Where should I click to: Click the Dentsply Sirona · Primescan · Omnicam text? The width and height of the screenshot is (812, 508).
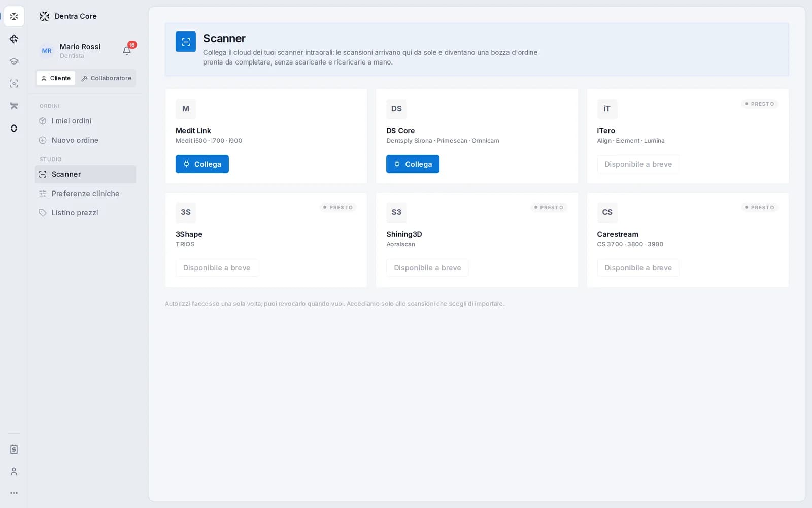(443, 141)
